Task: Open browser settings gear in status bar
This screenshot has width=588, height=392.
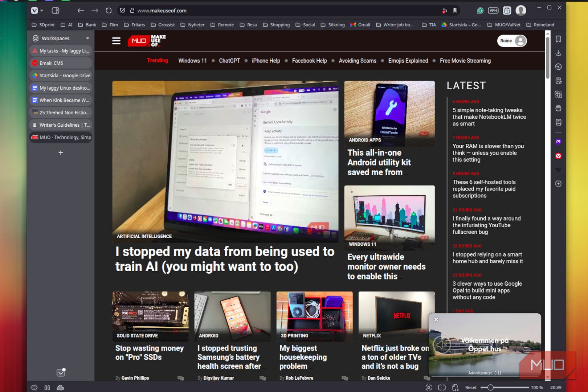Action: (x=34, y=387)
